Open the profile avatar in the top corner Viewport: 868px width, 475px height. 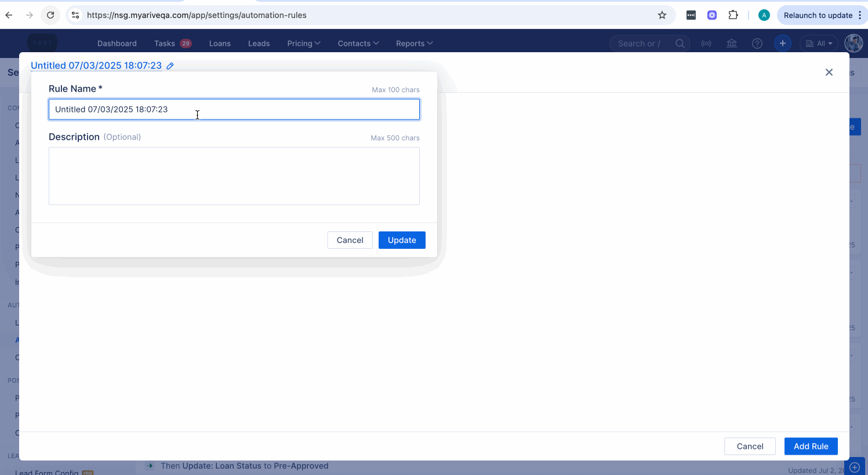[x=854, y=43]
